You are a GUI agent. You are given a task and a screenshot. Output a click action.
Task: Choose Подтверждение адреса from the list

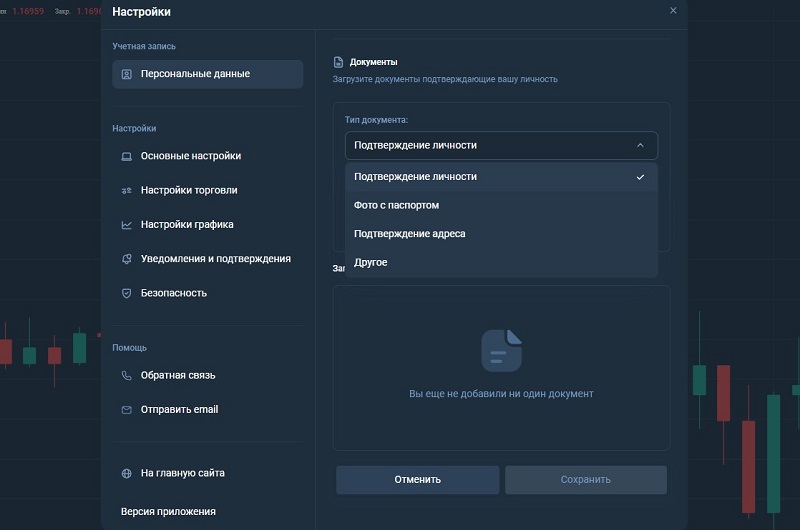(410, 234)
